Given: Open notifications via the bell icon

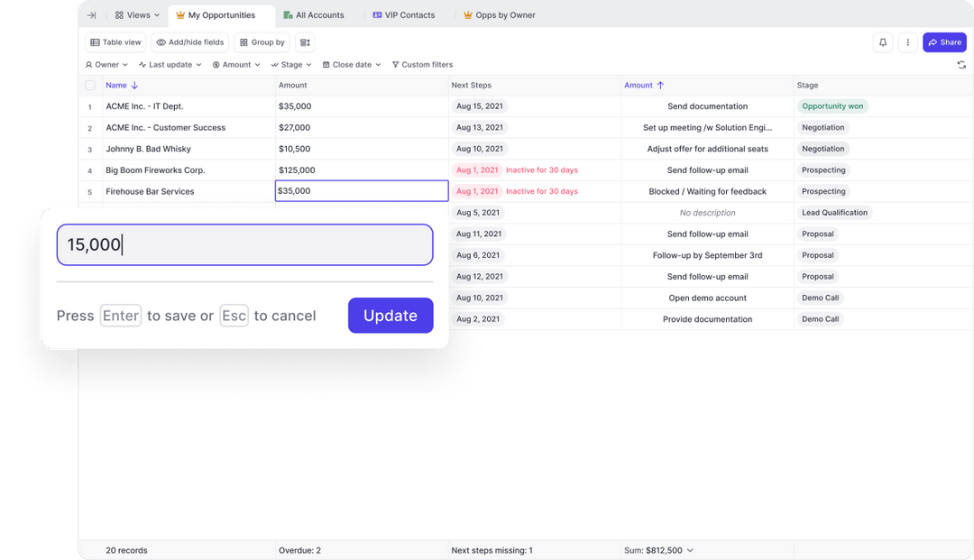Looking at the screenshot, I should pyautogui.click(x=883, y=41).
